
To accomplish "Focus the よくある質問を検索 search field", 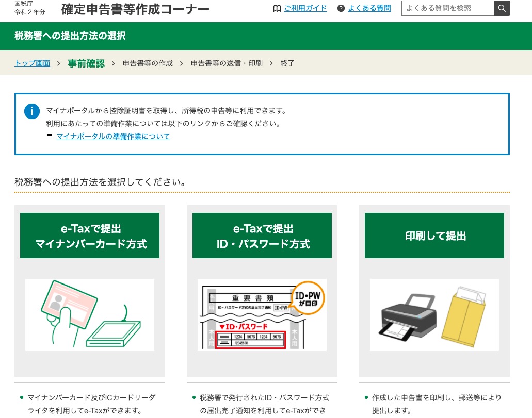I will pos(447,8).
